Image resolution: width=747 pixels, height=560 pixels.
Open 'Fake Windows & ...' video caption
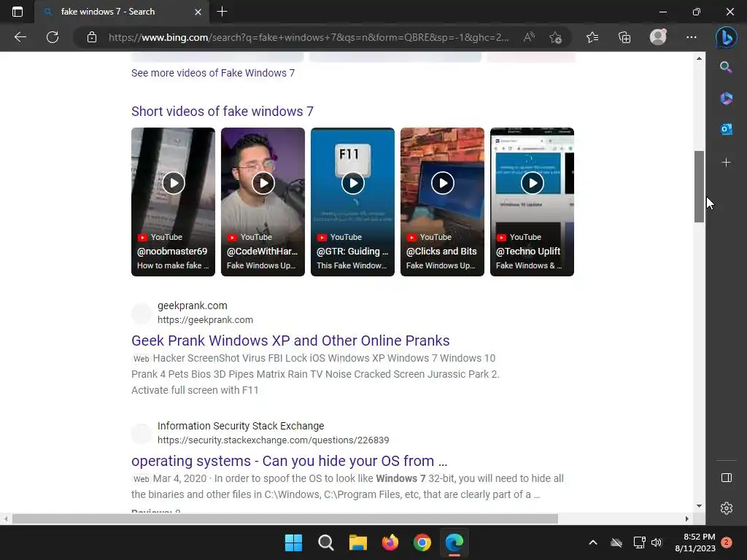click(x=529, y=265)
